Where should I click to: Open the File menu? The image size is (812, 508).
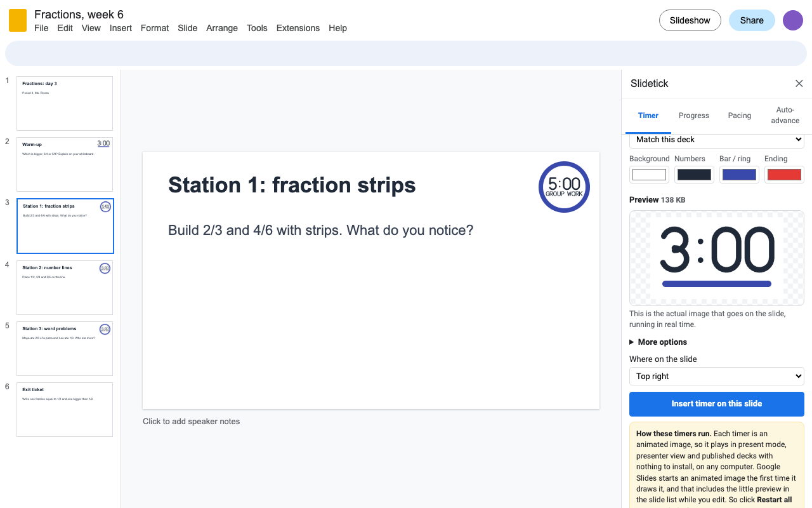[41, 28]
